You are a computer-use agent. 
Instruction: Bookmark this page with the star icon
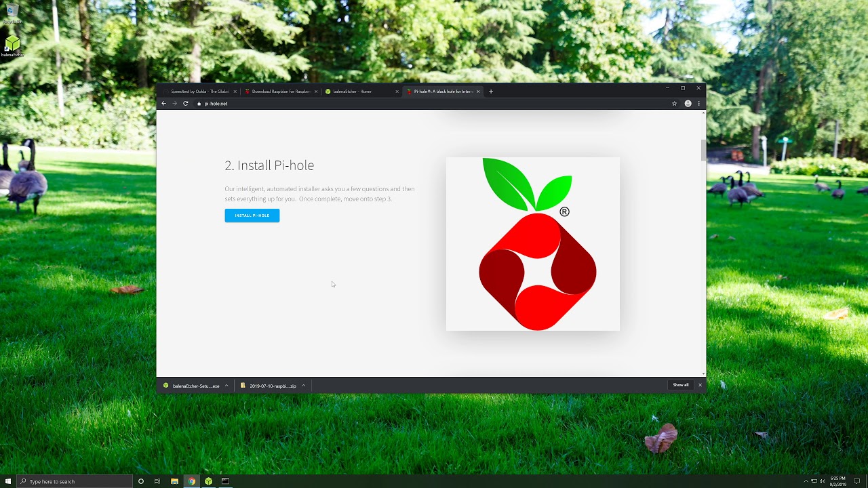tap(674, 104)
